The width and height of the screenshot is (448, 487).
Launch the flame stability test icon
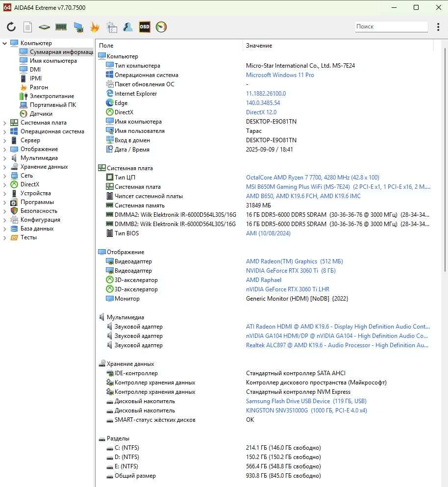click(x=95, y=27)
